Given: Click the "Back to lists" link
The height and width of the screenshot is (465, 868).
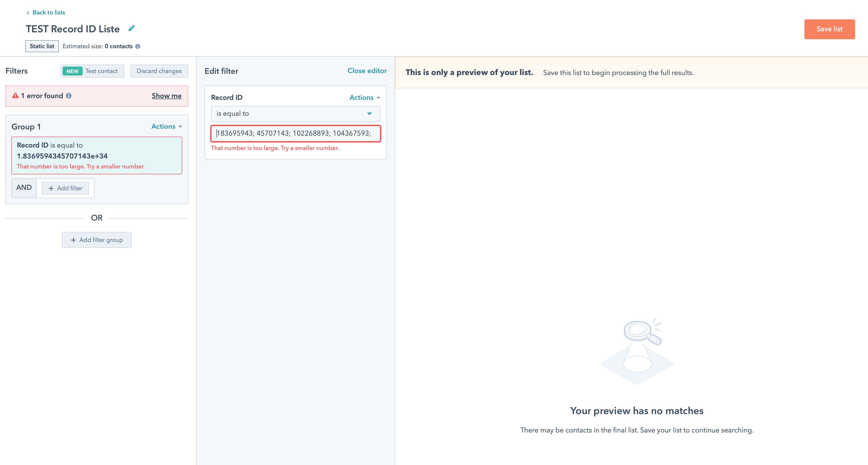Looking at the screenshot, I should tap(48, 12).
